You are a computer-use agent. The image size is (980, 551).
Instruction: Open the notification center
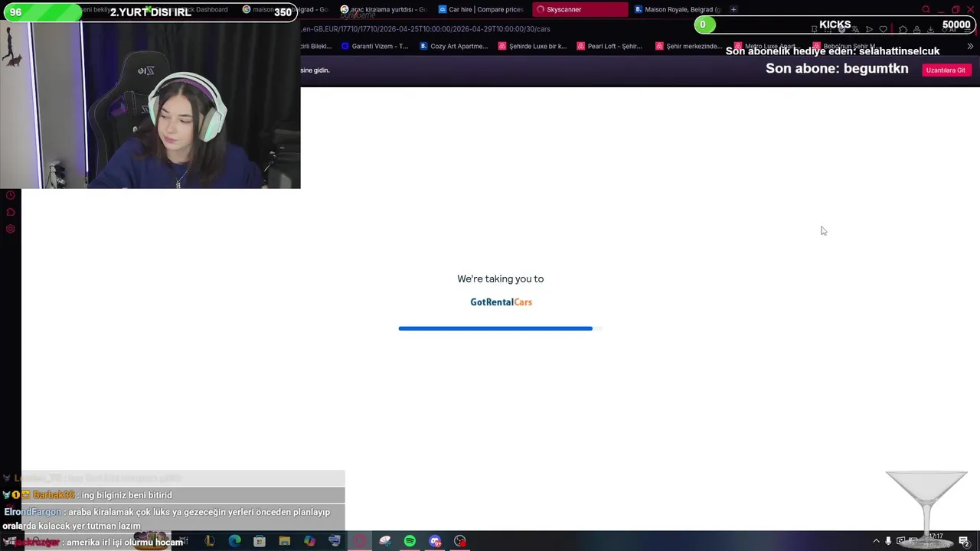point(964,541)
